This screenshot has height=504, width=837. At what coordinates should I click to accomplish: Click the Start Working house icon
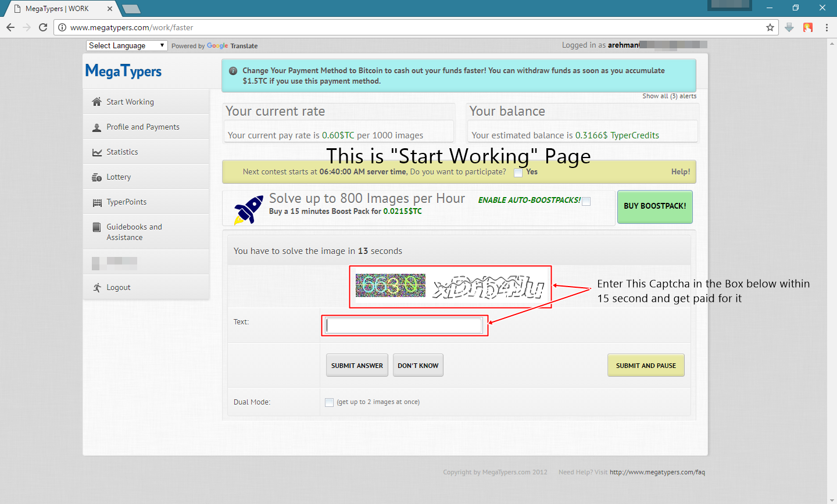pyautogui.click(x=96, y=102)
